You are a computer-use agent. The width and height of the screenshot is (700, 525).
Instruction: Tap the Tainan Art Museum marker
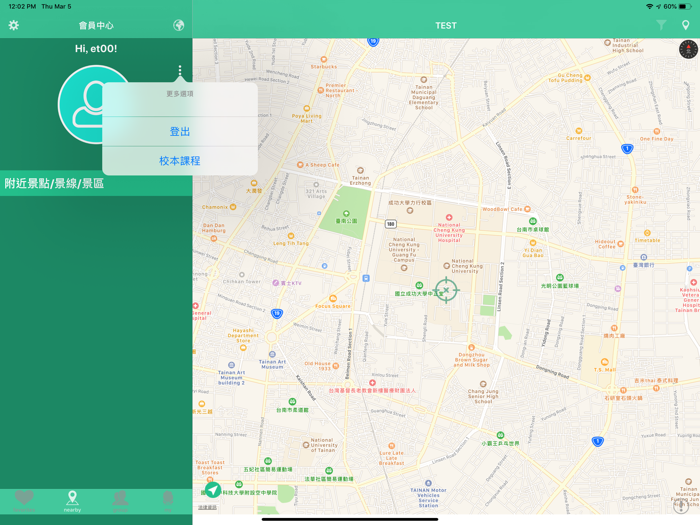[272, 354]
